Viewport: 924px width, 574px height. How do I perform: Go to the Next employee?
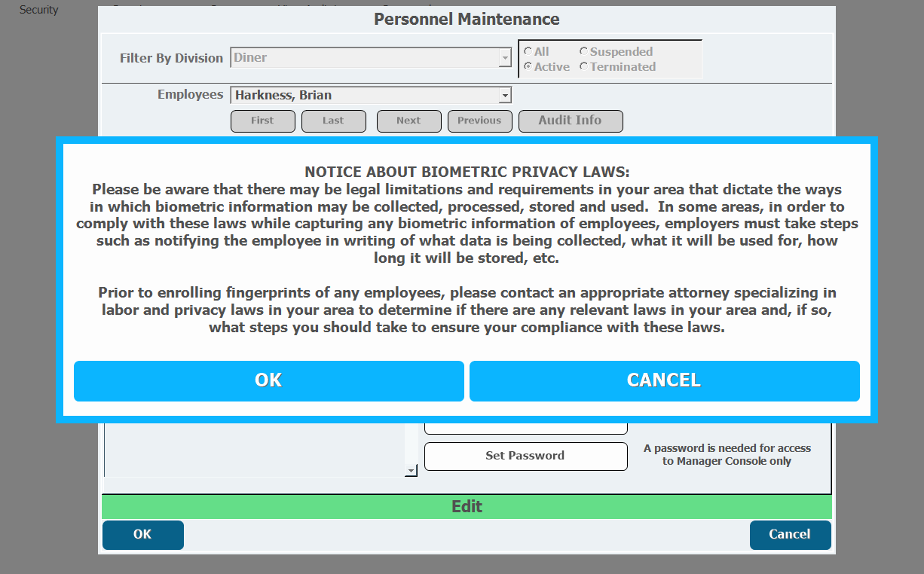coord(408,121)
